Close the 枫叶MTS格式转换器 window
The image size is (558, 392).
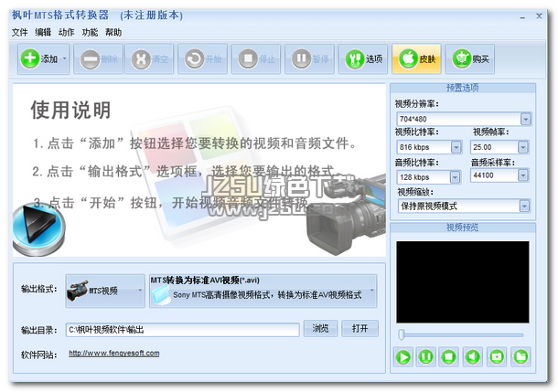[539, 16]
